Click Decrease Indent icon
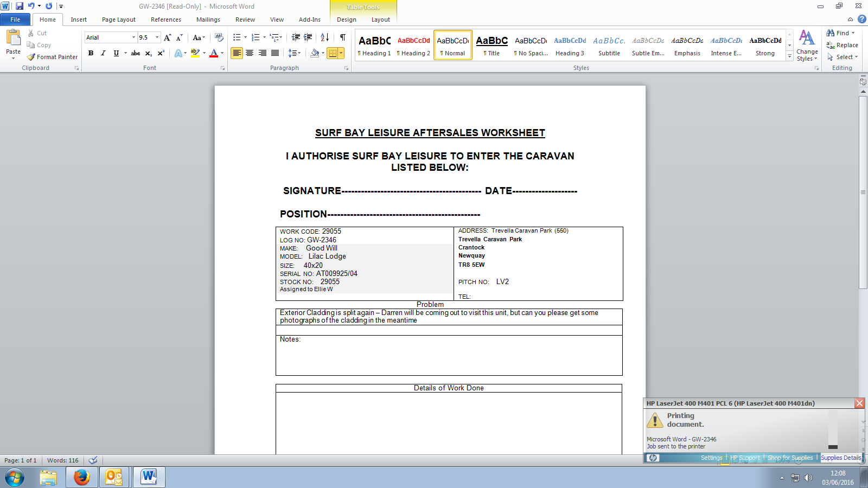Screen dimensions: 868x488 point(296,37)
